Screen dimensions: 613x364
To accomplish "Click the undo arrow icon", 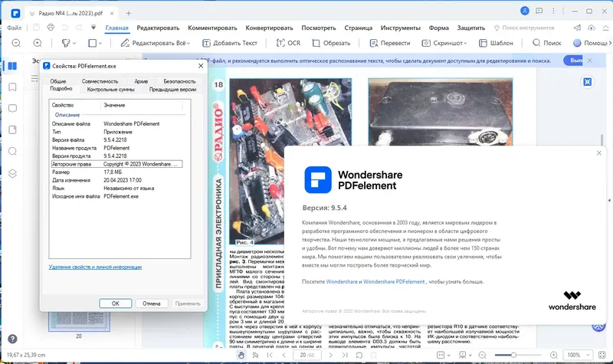I will tap(65, 28).
